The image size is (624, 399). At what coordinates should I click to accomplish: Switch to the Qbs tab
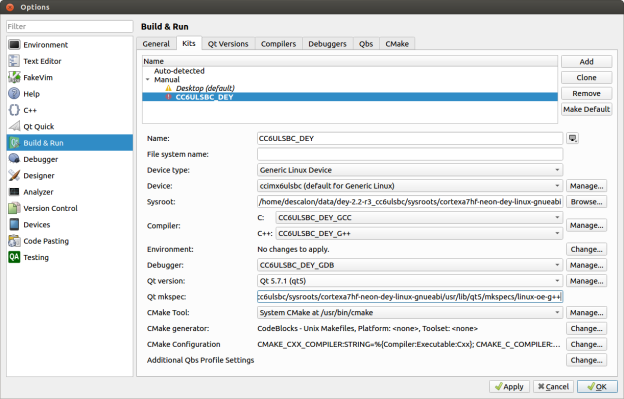(x=366, y=44)
